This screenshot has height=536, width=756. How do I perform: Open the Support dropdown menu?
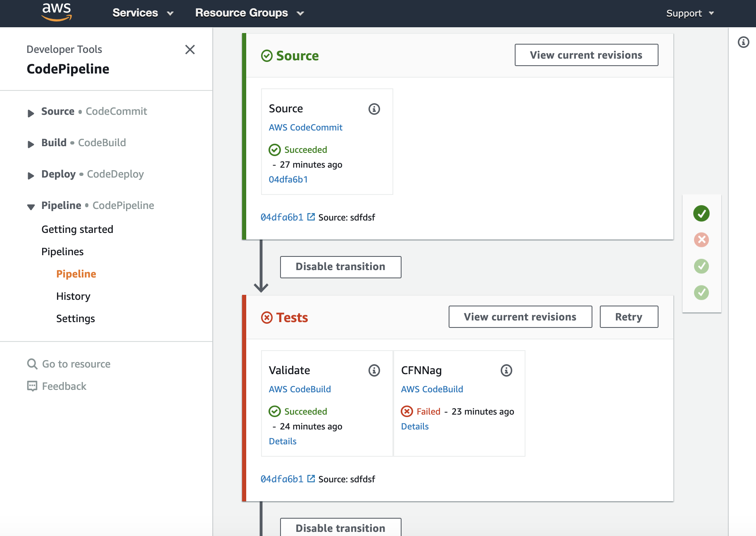pyautogui.click(x=690, y=13)
